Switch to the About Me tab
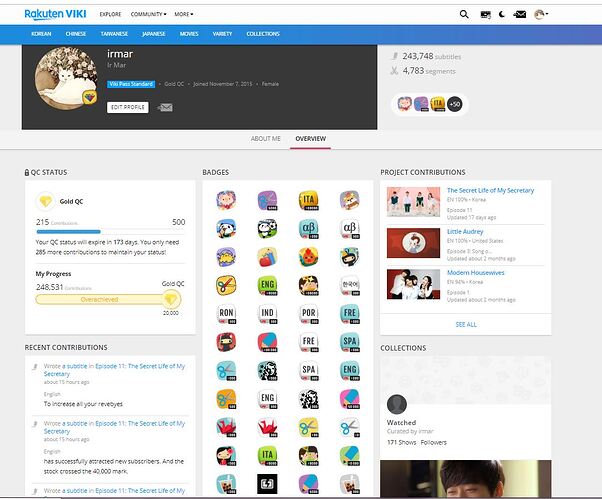602x499 pixels. point(266,138)
